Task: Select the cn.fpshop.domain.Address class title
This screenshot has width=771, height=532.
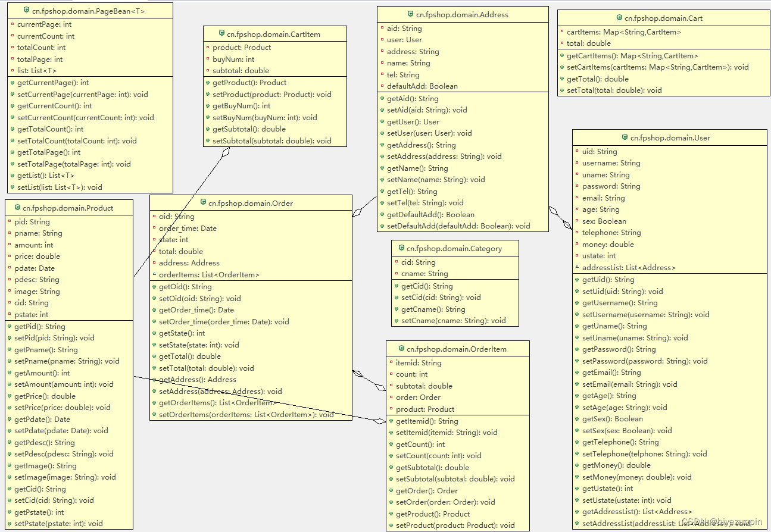Action: [462, 14]
